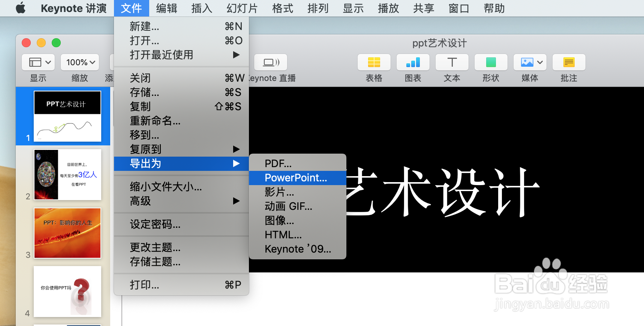Screen dimensions: 644x326
Task: Expand the 打开最近使用 submenu
Action: [x=181, y=55]
